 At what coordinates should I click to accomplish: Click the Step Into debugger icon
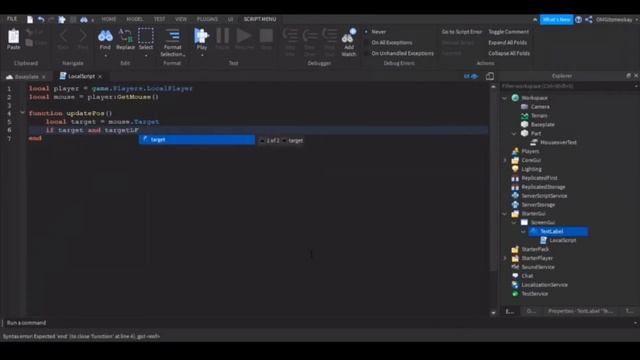point(290,36)
